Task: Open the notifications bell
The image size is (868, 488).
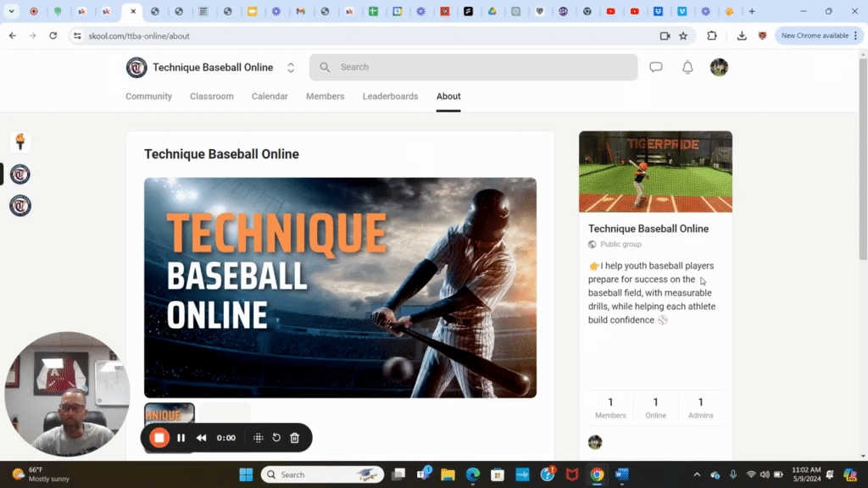Action: 687,67
